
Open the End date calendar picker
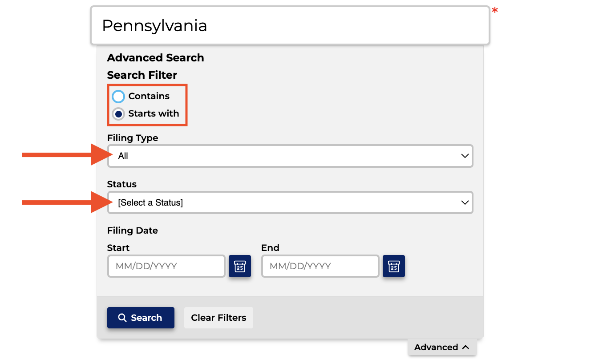(394, 266)
